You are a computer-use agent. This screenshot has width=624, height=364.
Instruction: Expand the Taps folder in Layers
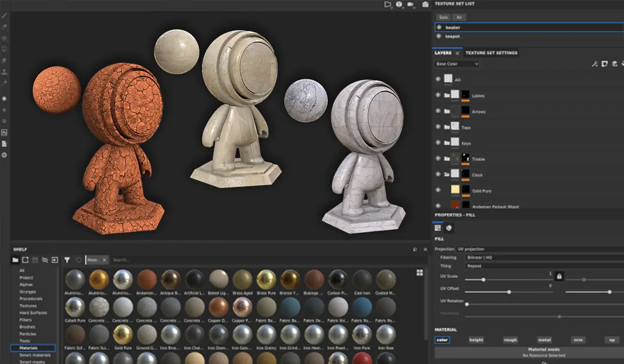tap(447, 127)
